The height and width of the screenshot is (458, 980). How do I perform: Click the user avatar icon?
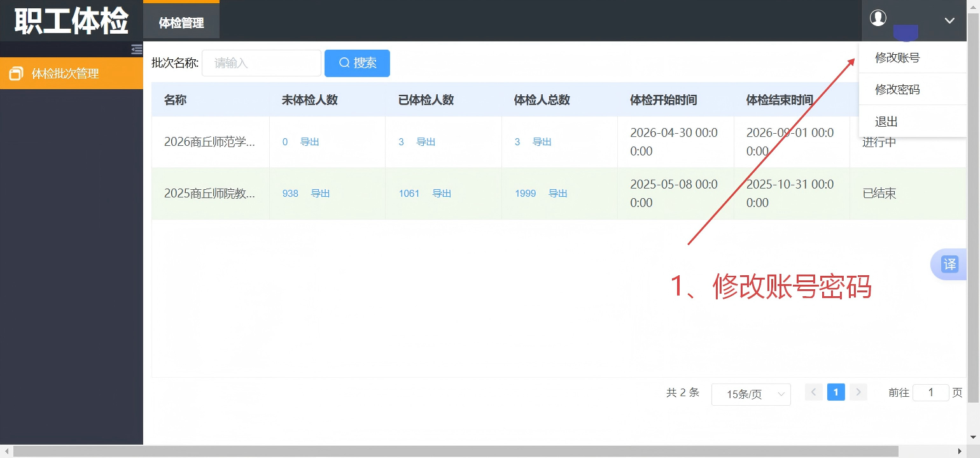point(878,18)
